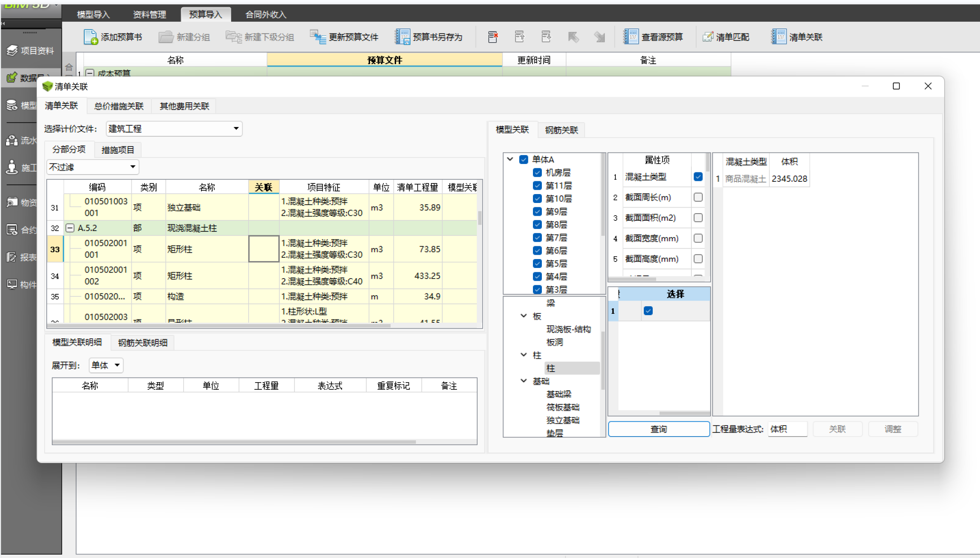Switch to the 总价措施关联 tab
Image resolution: width=980 pixels, height=558 pixels.
coord(119,106)
